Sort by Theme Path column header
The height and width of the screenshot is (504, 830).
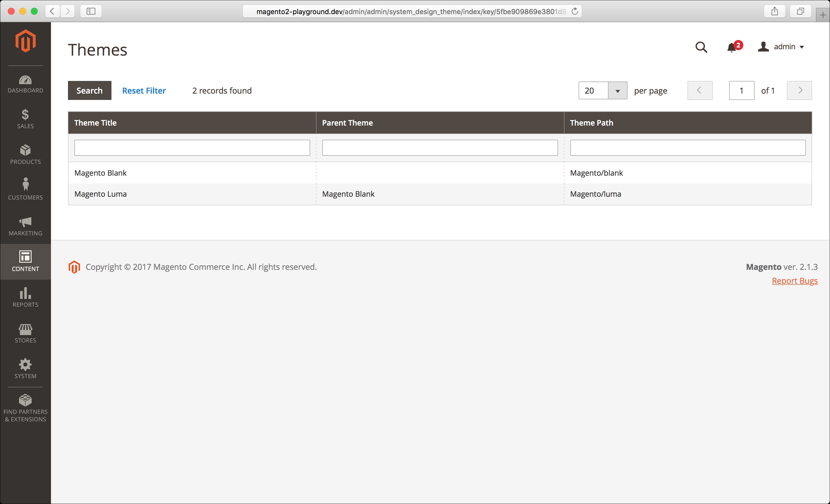[x=688, y=123]
